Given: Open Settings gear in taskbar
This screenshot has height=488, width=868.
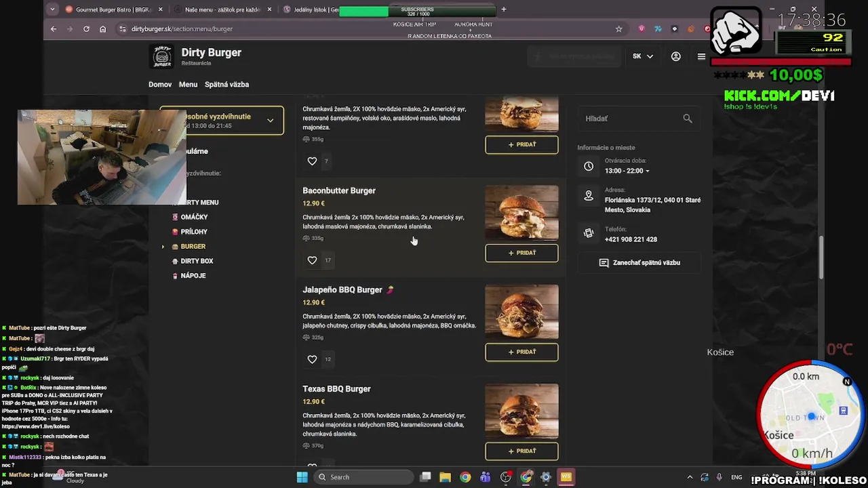Looking at the screenshot, I should point(545,477).
